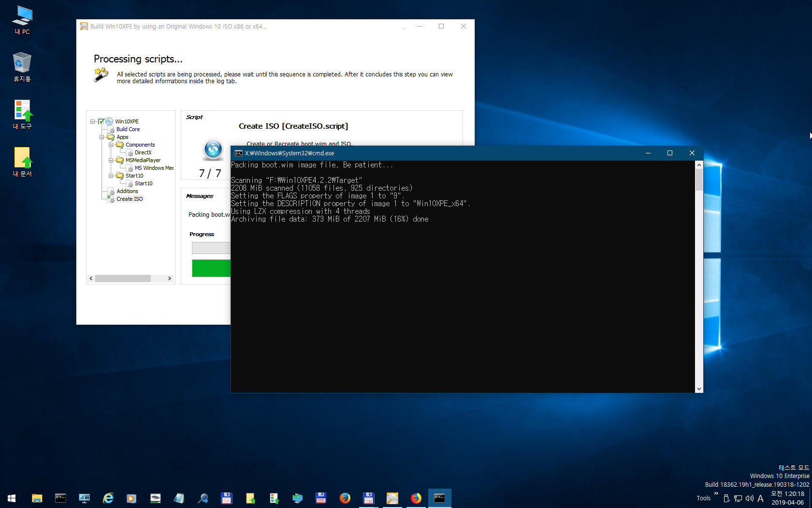The height and width of the screenshot is (508, 812).
Task: Collapse the Components folder node
Action: tap(111, 145)
